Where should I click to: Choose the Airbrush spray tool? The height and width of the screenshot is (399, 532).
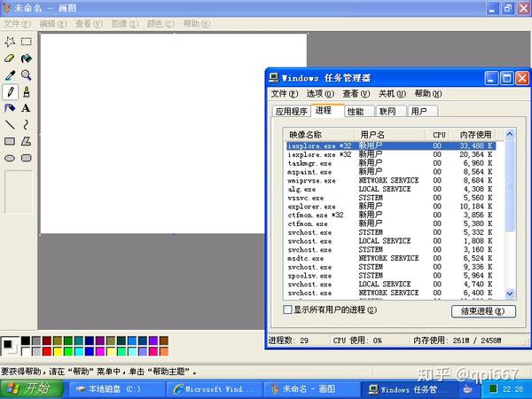point(10,108)
